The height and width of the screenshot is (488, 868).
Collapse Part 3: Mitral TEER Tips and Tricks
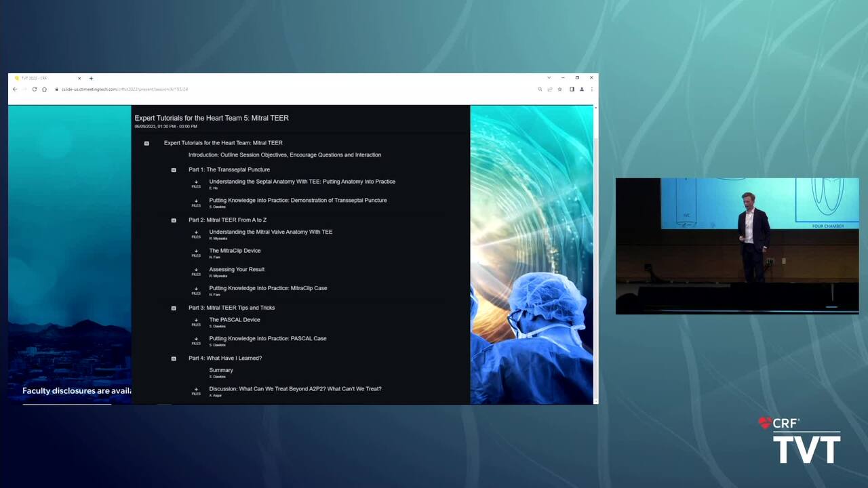coord(174,308)
